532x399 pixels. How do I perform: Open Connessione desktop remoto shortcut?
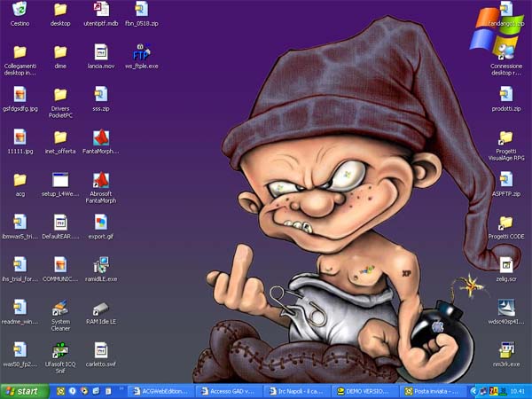(506, 52)
